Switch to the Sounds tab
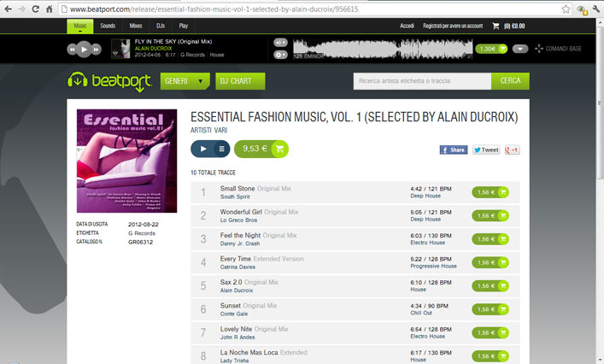 click(108, 26)
